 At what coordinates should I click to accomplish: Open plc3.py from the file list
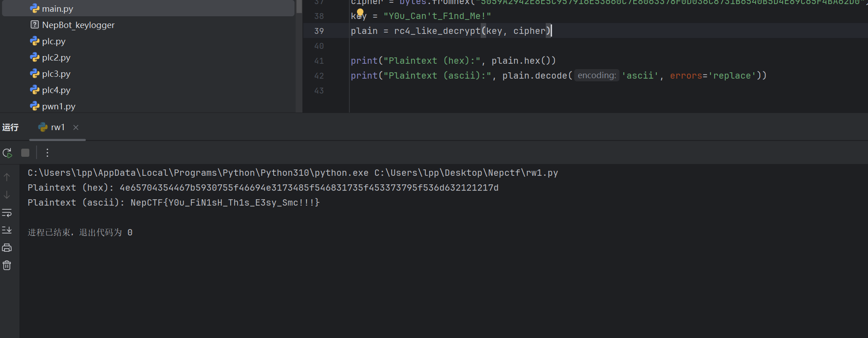[56, 74]
